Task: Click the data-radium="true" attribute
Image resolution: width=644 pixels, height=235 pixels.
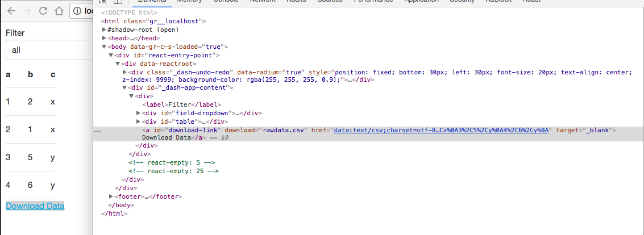Action: click(271, 72)
